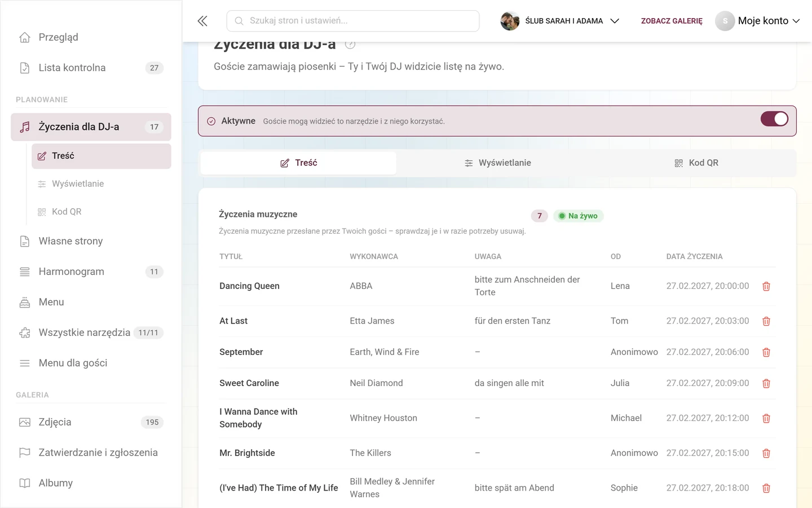
Task: Switch to the Treść tab
Action: point(298,163)
